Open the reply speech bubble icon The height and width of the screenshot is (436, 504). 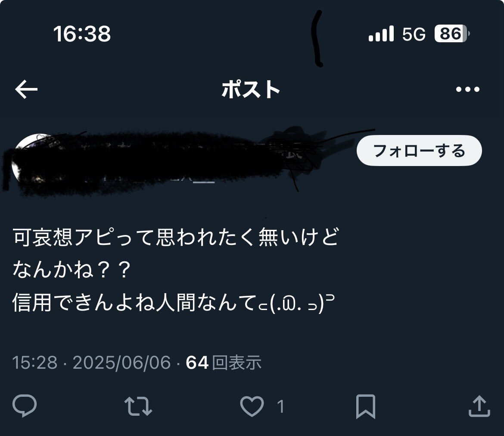tap(25, 406)
